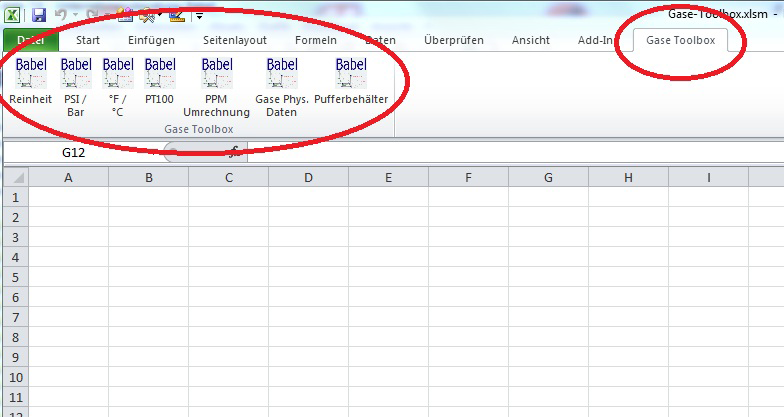Open the Pufferbehälter calculator
Image resolution: width=784 pixels, height=417 pixels.
pos(351,81)
